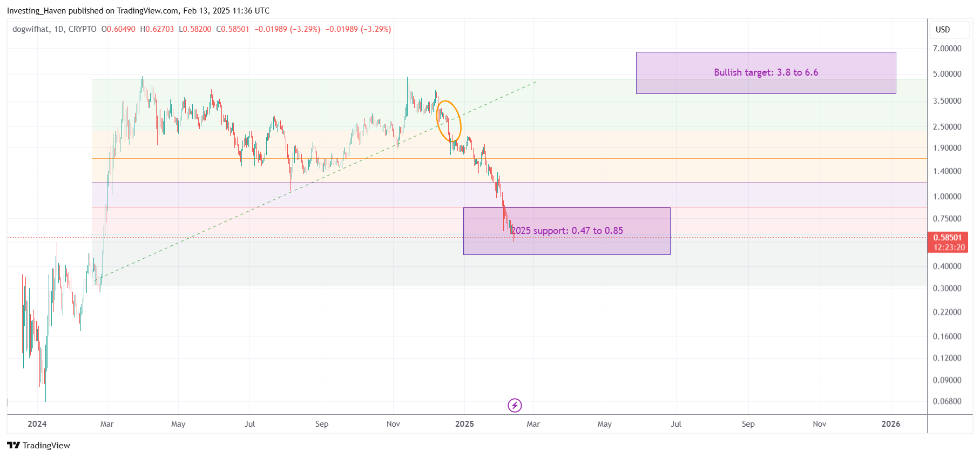Click the 2026 label on the time axis
Image resolution: width=980 pixels, height=457 pixels.
pos(891,424)
